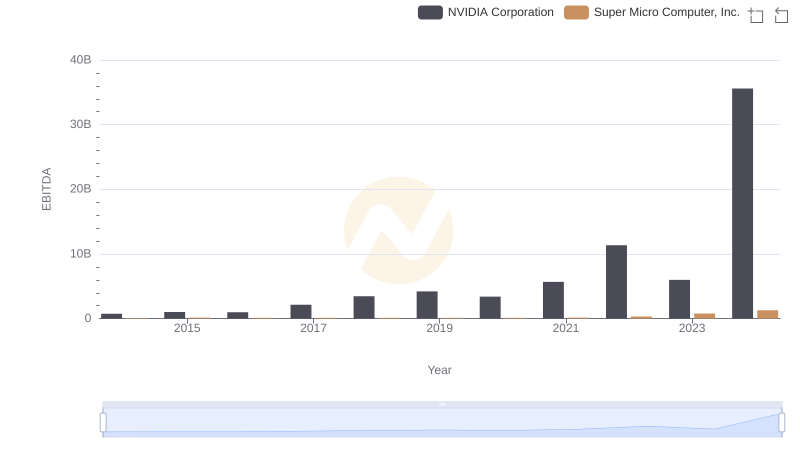The height and width of the screenshot is (461, 800).
Task: Click Super Micro's orange bar for 2024
Action: (x=767, y=314)
